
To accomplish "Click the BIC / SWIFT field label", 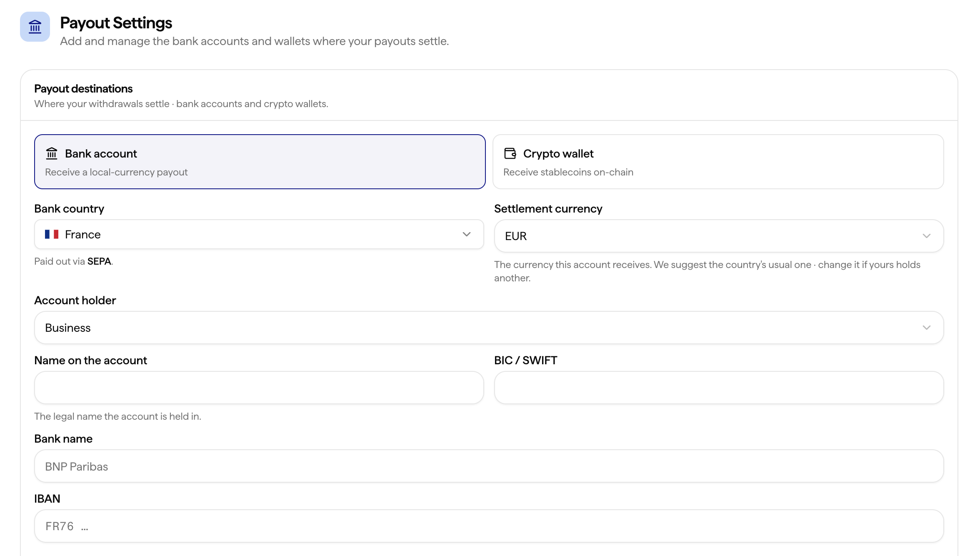I will (526, 361).
